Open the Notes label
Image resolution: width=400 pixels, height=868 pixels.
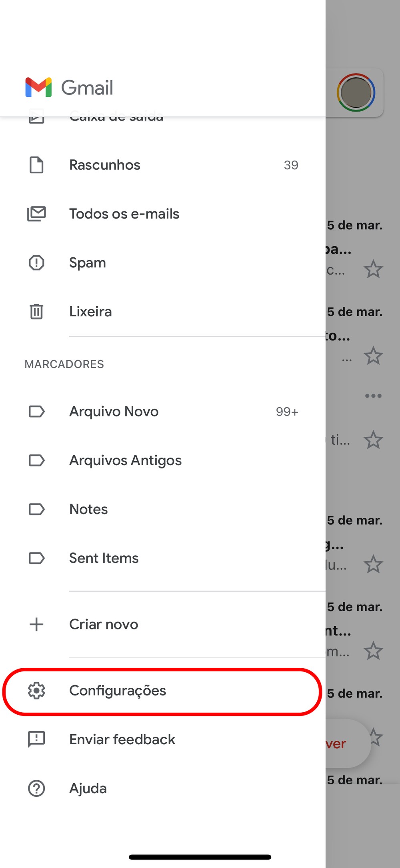click(x=88, y=509)
